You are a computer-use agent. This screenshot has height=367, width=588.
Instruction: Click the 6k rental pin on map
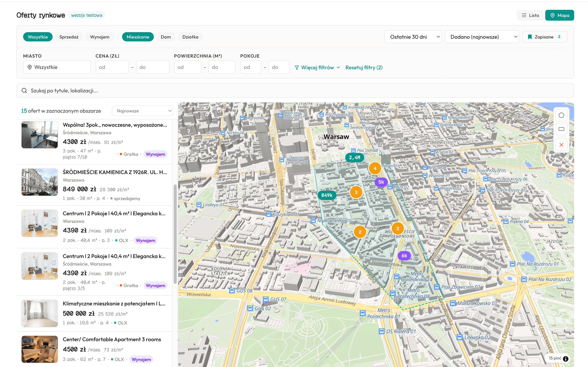[x=404, y=256]
